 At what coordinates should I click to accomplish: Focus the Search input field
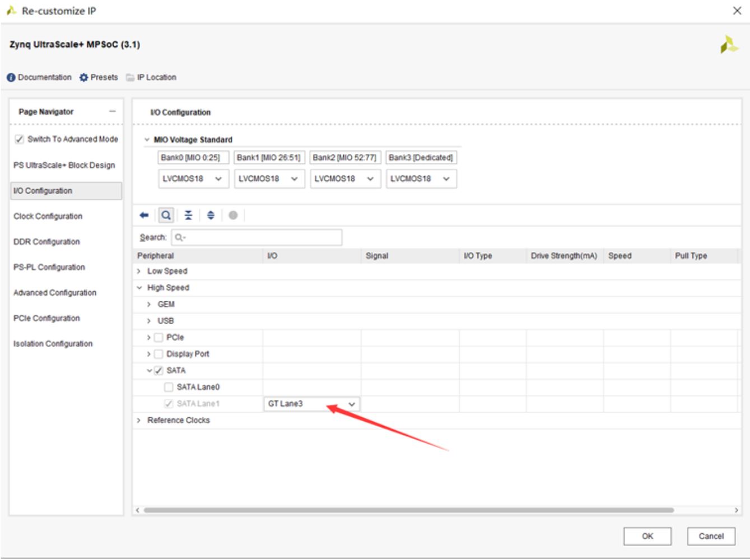(x=257, y=237)
